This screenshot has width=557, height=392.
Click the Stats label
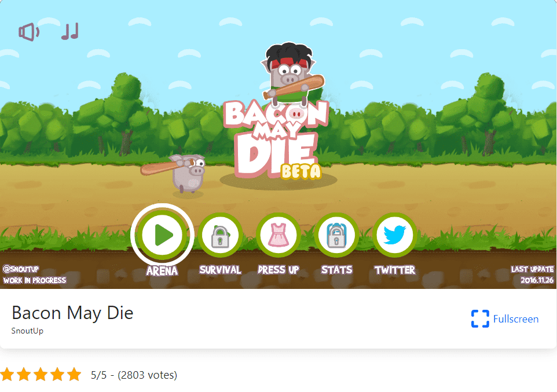click(x=337, y=270)
